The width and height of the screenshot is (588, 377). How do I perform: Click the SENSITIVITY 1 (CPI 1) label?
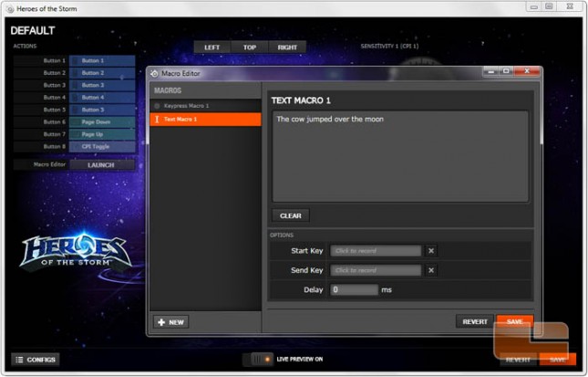click(x=389, y=47)
